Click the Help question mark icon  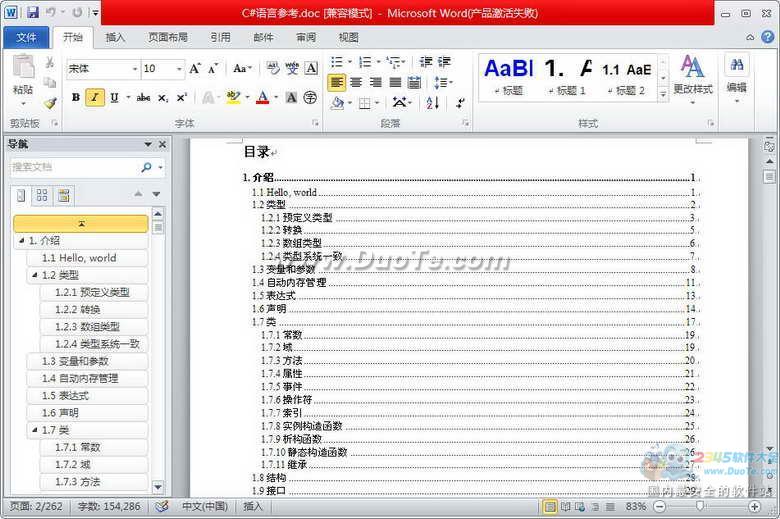coord(768,37)
